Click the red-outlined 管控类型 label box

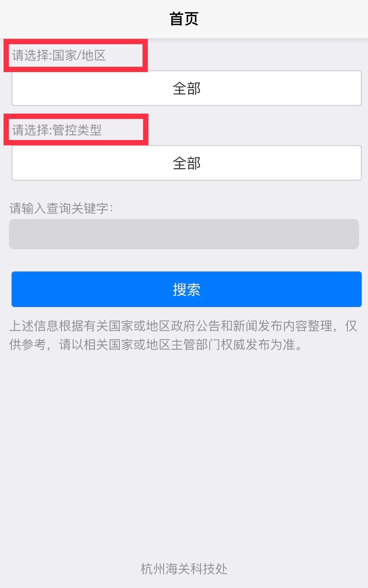point(76,130)
